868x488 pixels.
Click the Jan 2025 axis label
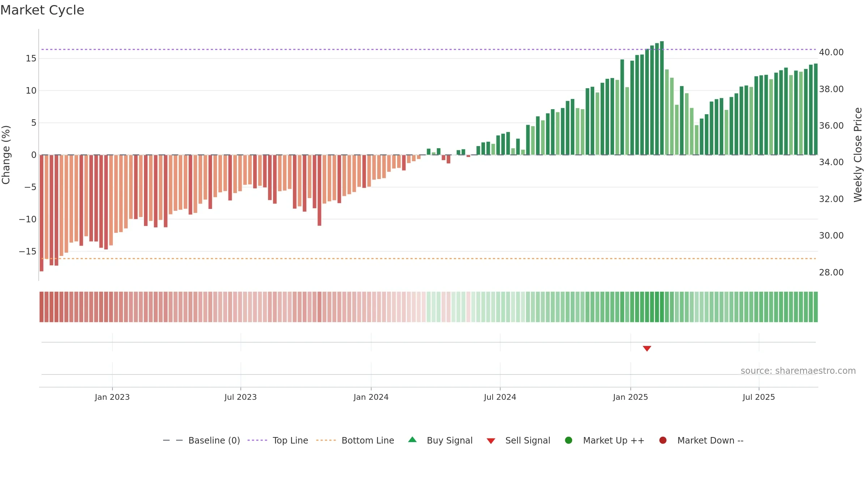tap(630, 397)
